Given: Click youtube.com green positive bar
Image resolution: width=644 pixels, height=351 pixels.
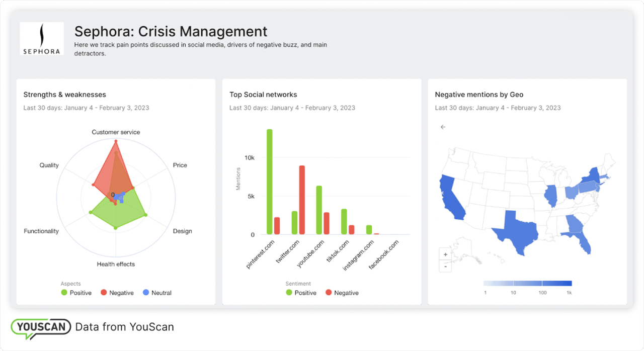Looking at the screenshot, I should pyautogui.click(x=319, y=210).
